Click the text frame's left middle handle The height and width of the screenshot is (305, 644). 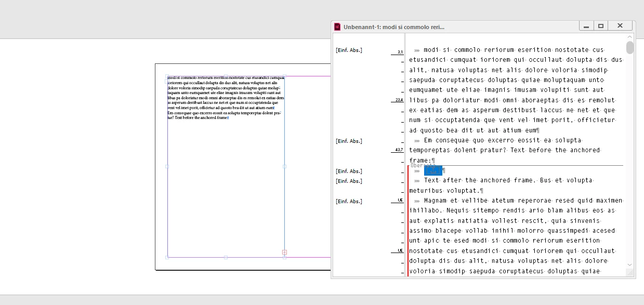coord(167,166)
